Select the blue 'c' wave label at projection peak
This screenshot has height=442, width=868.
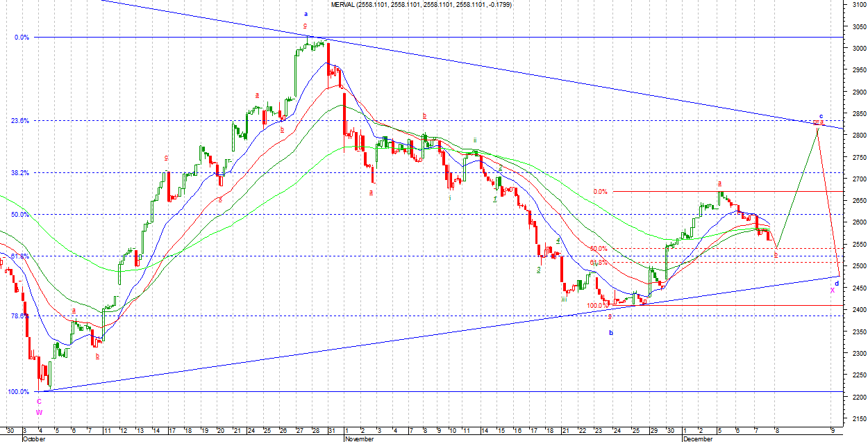point(821,116)
